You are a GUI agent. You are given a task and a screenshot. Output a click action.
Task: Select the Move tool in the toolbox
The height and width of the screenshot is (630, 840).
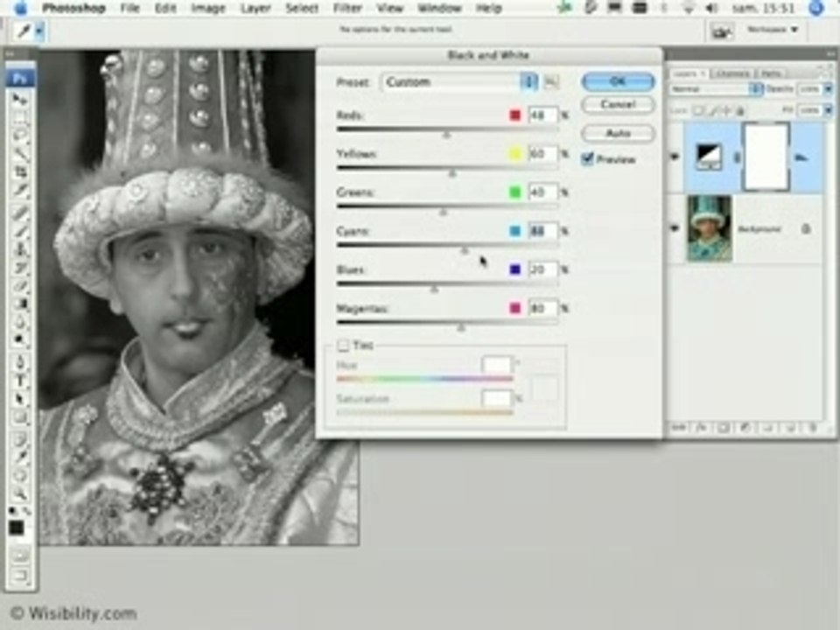pyautogui.click(x=20, y=100)
